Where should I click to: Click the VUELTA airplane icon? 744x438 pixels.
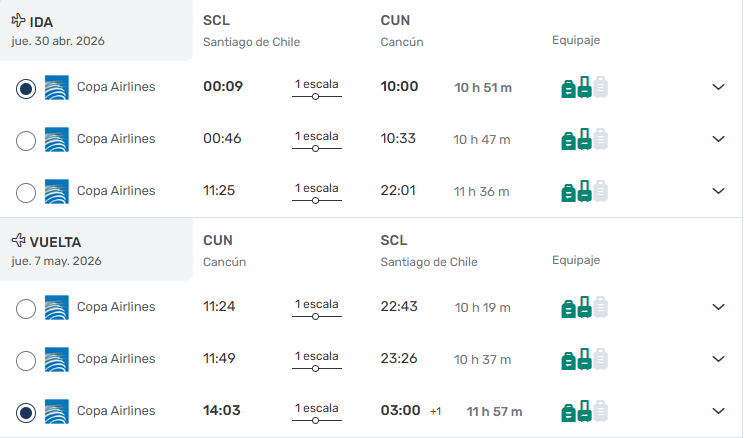pos(18,241)
